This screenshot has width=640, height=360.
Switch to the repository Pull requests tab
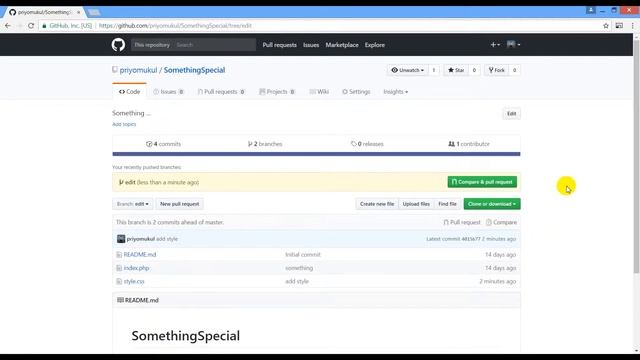[221, 91]
